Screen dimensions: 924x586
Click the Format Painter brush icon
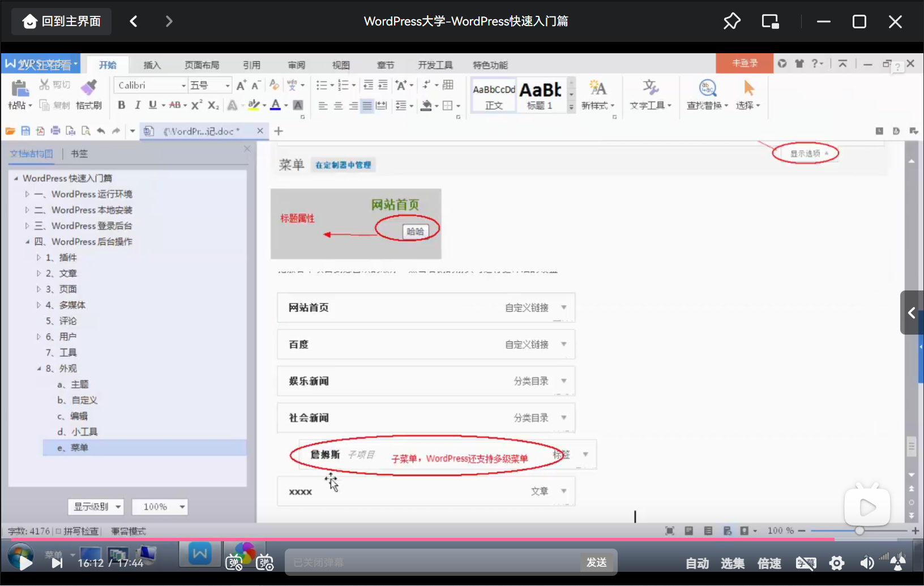click(x=88, y=87)
